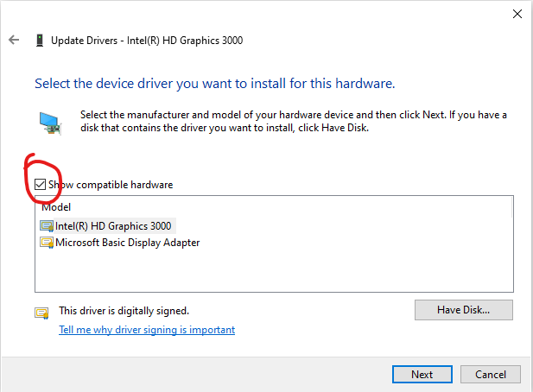533x392 pixels.
Task: Click the Microsoft Basic Display Adapter driver icon
Action: (47, 243)
